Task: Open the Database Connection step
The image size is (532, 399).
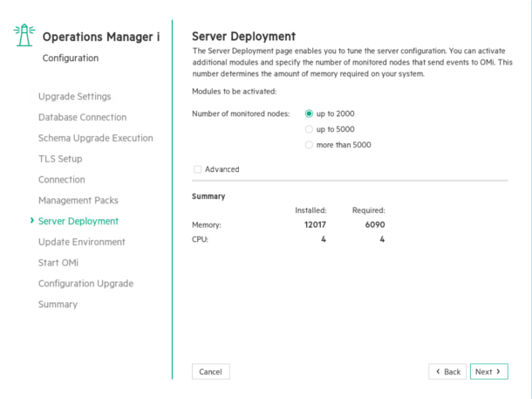Action: [83, 117]
